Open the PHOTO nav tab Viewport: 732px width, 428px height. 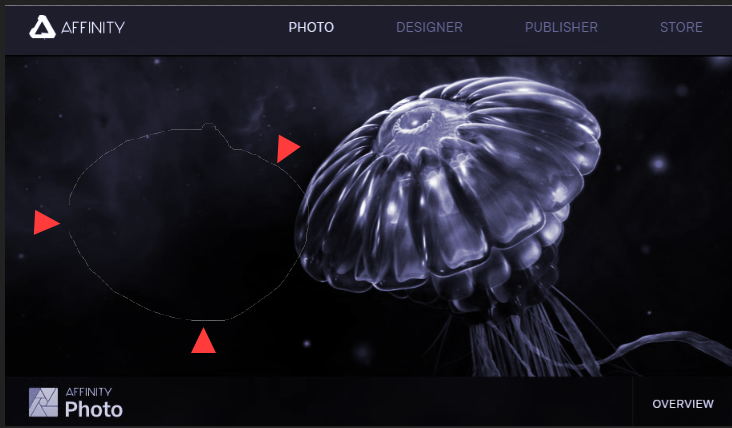[x=311, y=28]
